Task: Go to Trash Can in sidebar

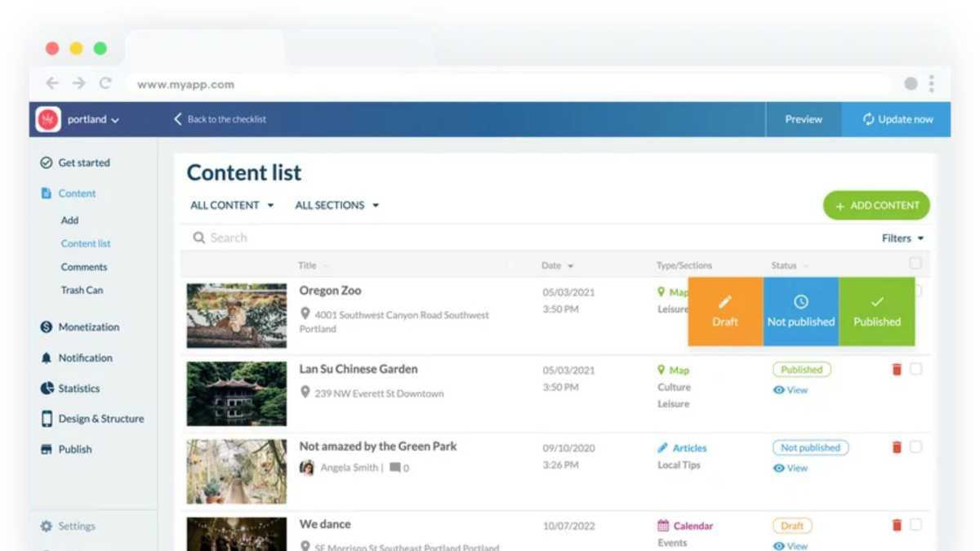Action: (x=82, y=290)
